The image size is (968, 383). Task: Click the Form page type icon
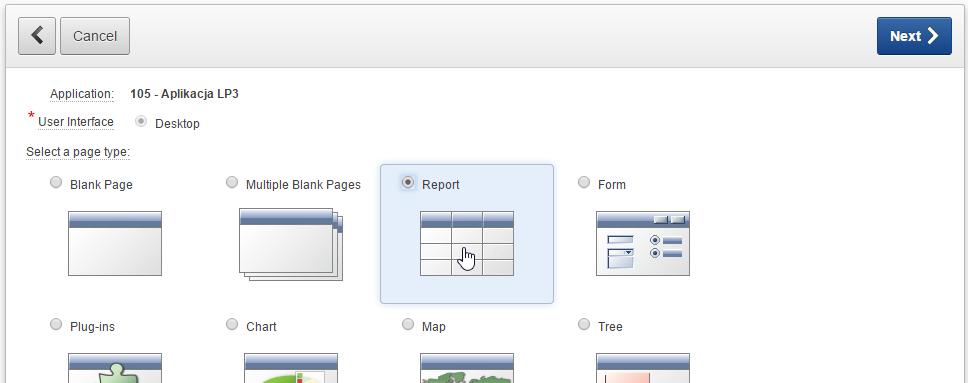click(x=643, y=243)
